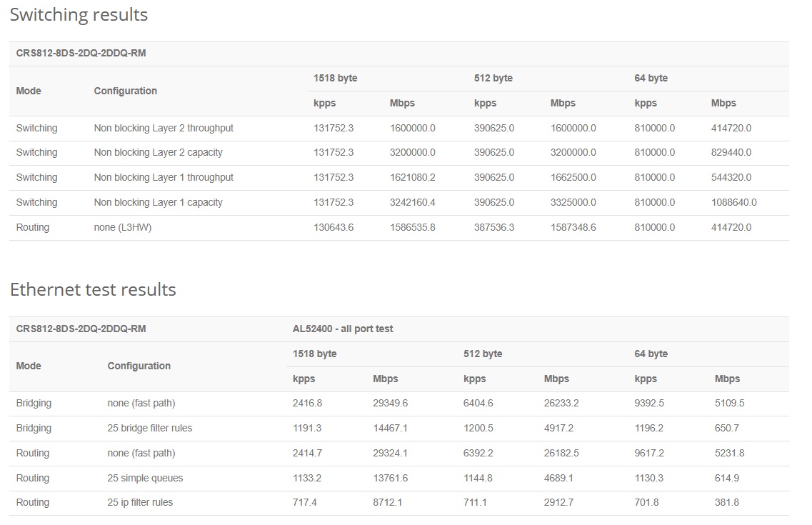
Task: Click the Mode column header in switching table
Action: click(x=29, y=91)
